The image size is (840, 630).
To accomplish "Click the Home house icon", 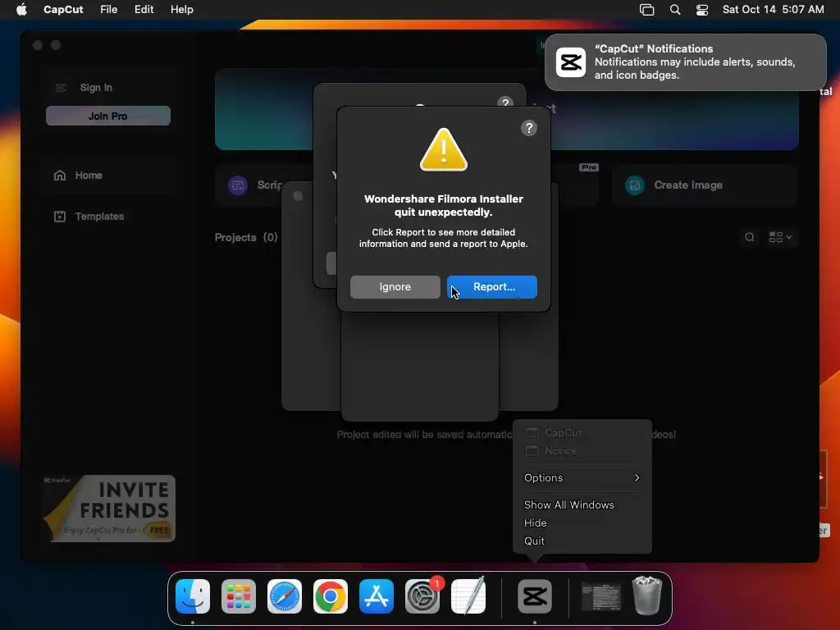I will (60, 176).
